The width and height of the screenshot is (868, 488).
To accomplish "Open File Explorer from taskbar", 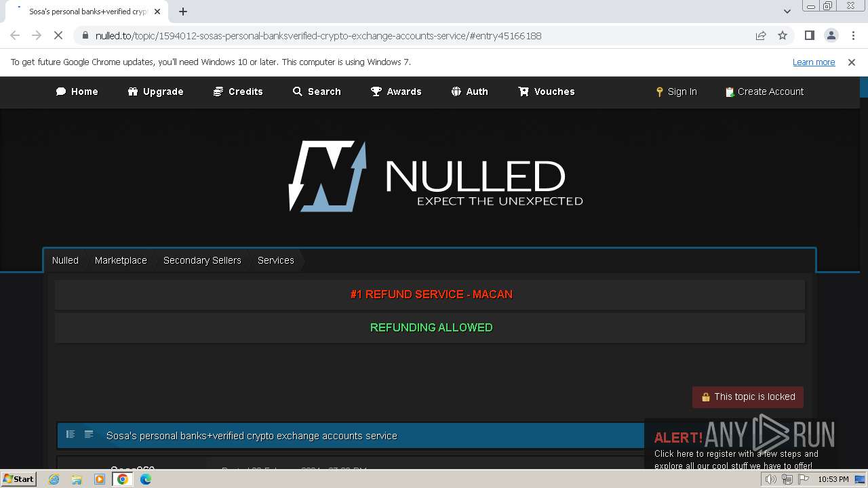I will click(x=77, y=479).
